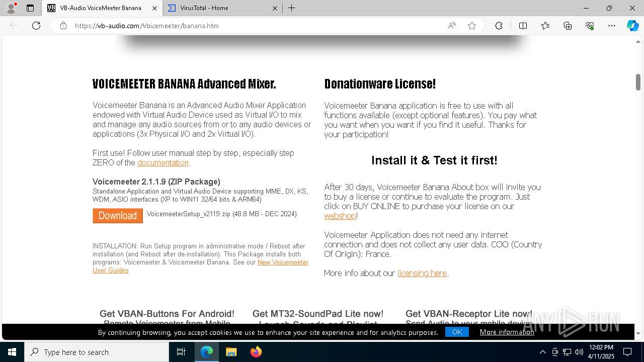Open the volume speaker tray icon
644x362 pixels.
pyautogui.click(x=579, y=352)
